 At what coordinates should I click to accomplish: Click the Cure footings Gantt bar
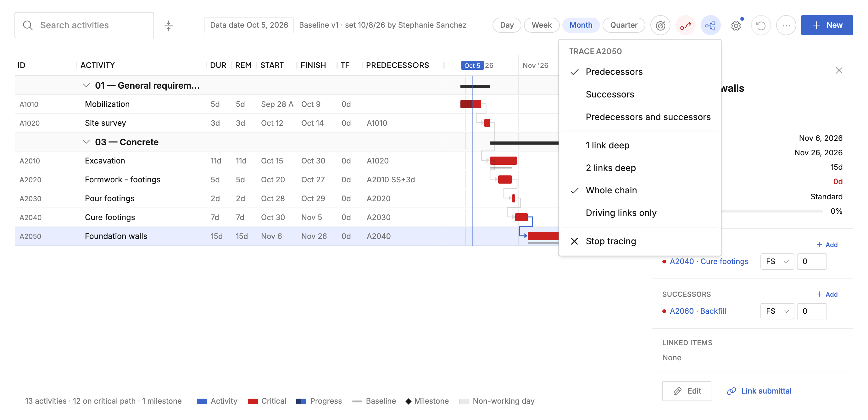point(521,217)
